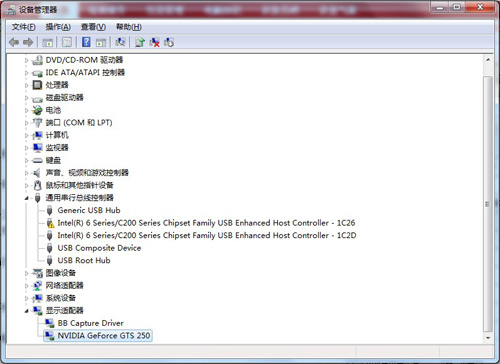Select BB Capture Driver device
The width and height of the screenshot is (500, 364).
(x=90, y=323)
